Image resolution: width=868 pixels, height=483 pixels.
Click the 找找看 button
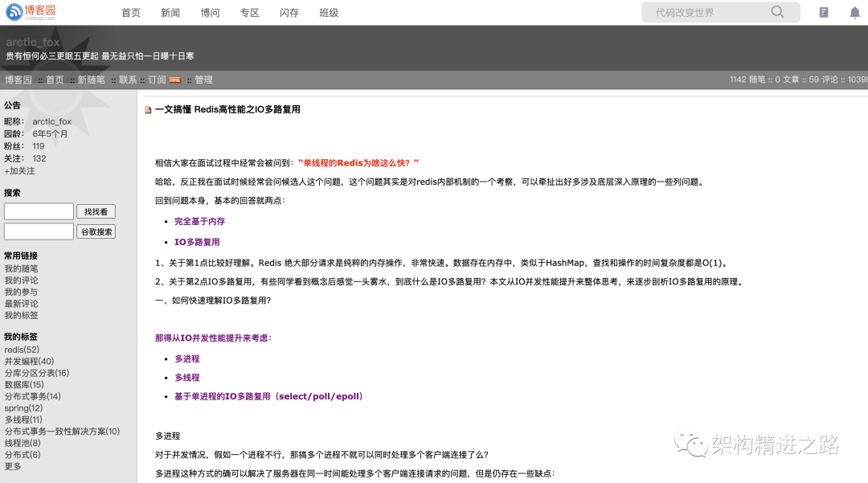(x=96, y=211)
